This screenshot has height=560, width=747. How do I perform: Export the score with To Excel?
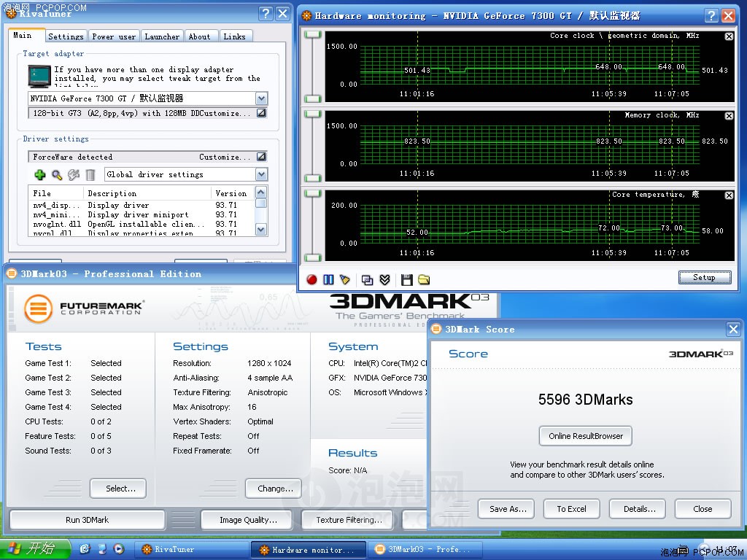pos(572,509)
